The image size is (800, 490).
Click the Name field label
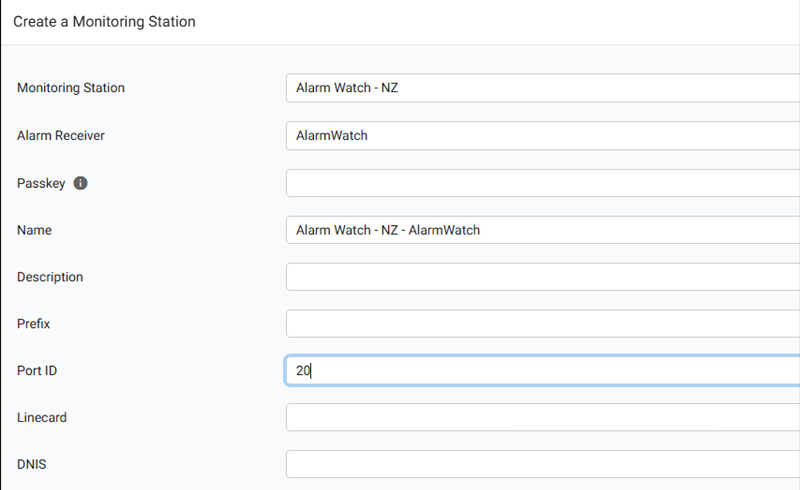[34, 230]
